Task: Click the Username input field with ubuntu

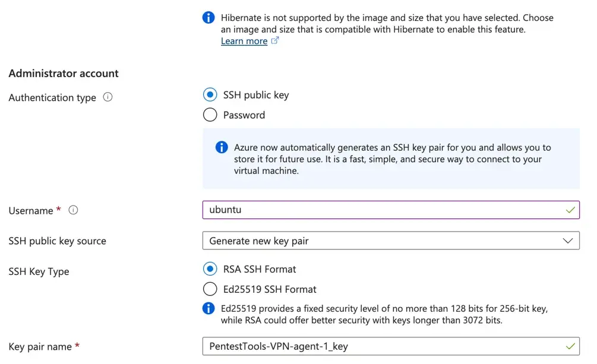Action: pyautogui.click(x=380, y=210)
